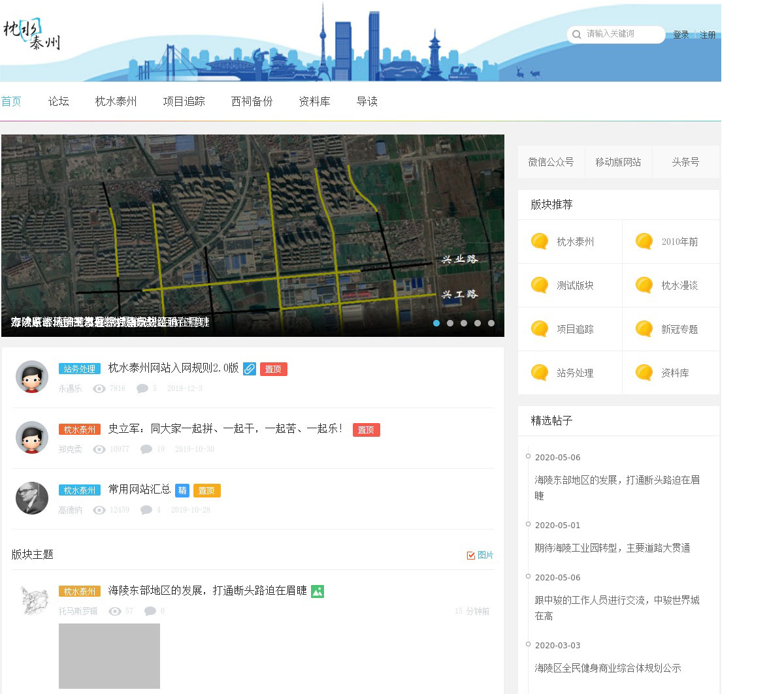Click the search magnifier icon
784x694 pixels.
[576, 35]
